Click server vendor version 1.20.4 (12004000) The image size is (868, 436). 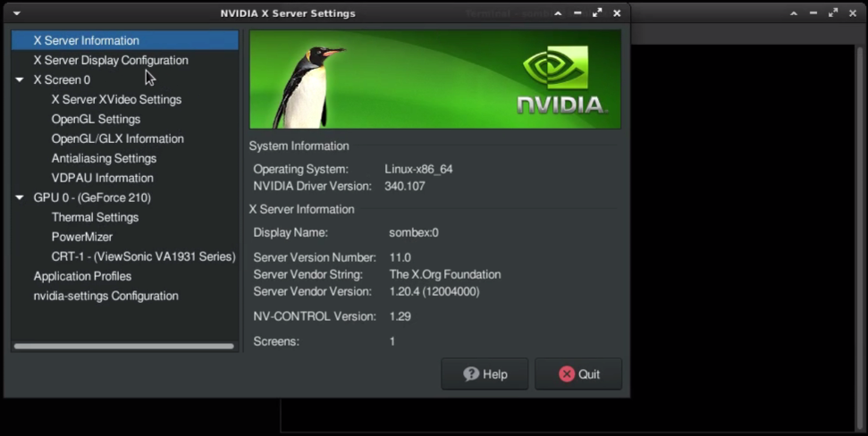coord(434,291)
